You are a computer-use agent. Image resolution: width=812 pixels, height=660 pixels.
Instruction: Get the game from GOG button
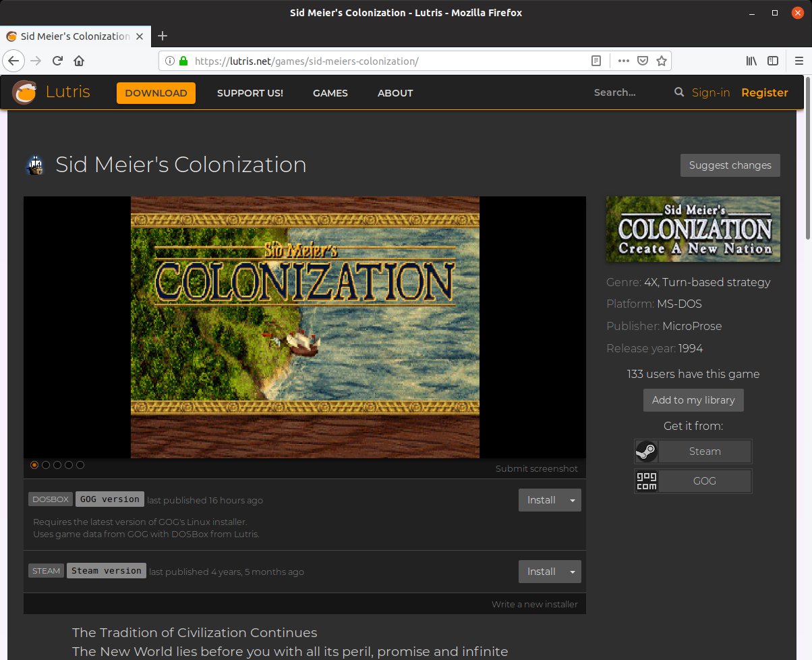pos(705,481)
